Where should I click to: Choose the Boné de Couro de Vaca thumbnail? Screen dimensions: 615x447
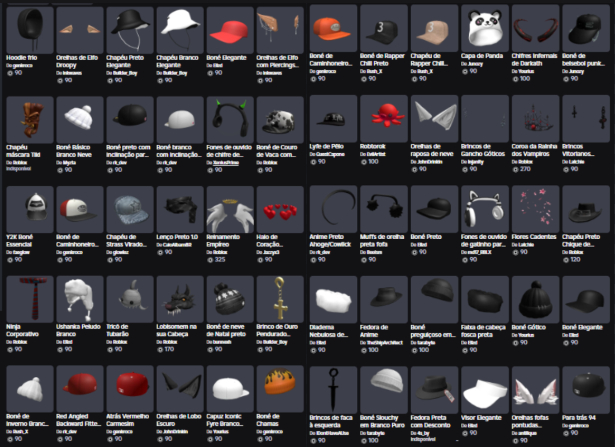click(280, 120)
